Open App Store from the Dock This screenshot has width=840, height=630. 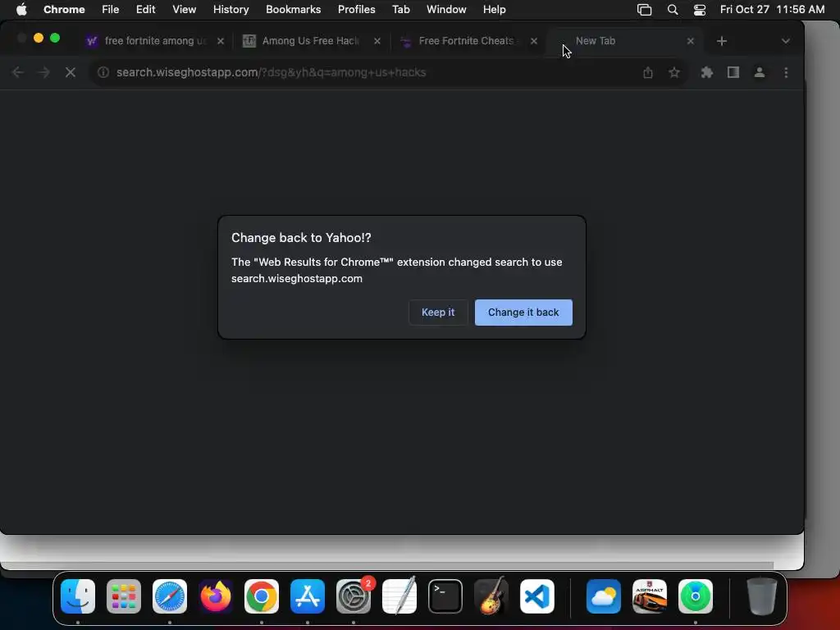308,596
